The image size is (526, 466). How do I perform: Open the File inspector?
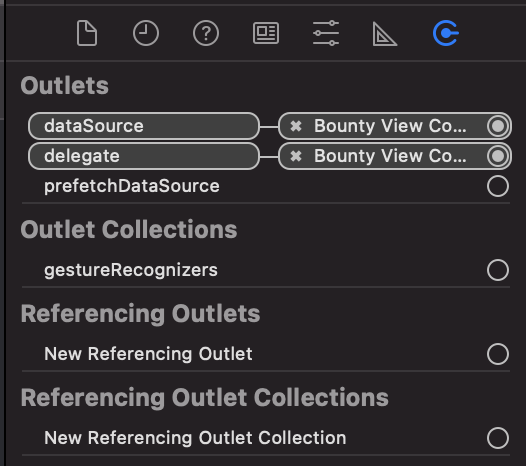click(87, 33)
